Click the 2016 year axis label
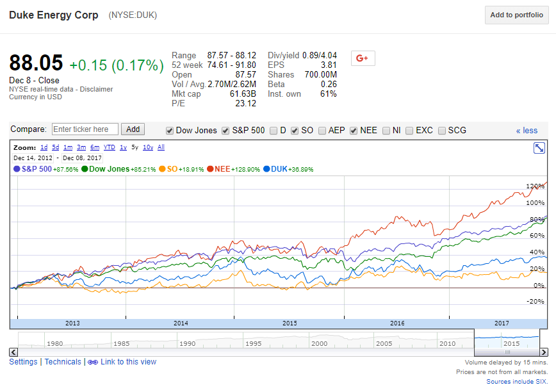Image resolution: width=556 pixels, height=392 pixels. pos(397,323)
